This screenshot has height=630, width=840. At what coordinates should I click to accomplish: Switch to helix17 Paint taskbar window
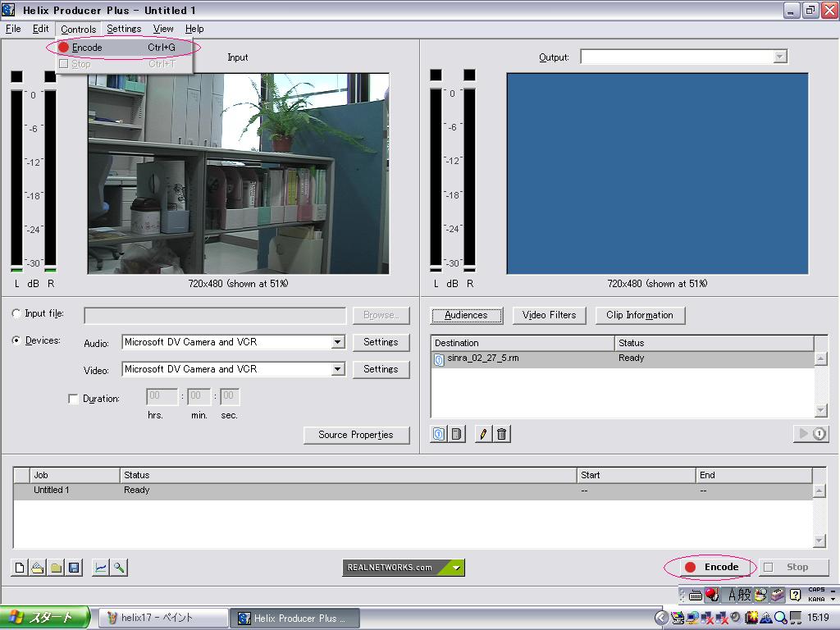tap(164, 619)
